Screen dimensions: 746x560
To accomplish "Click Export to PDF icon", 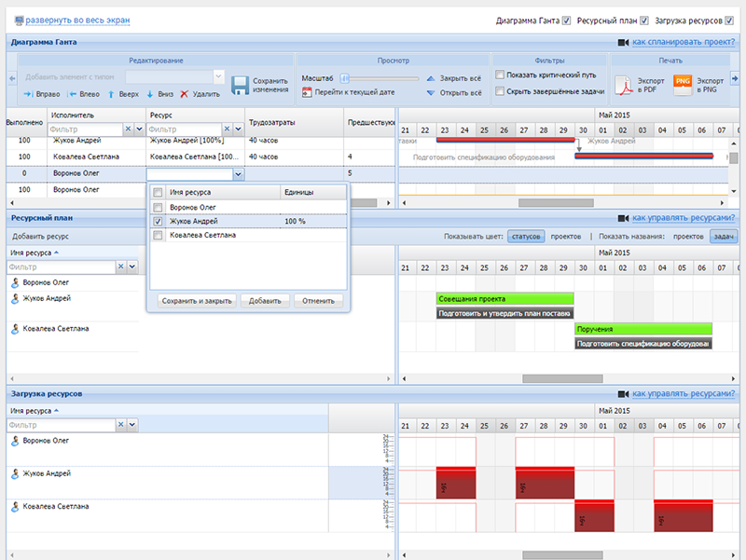I will click(x=622, y=87).
